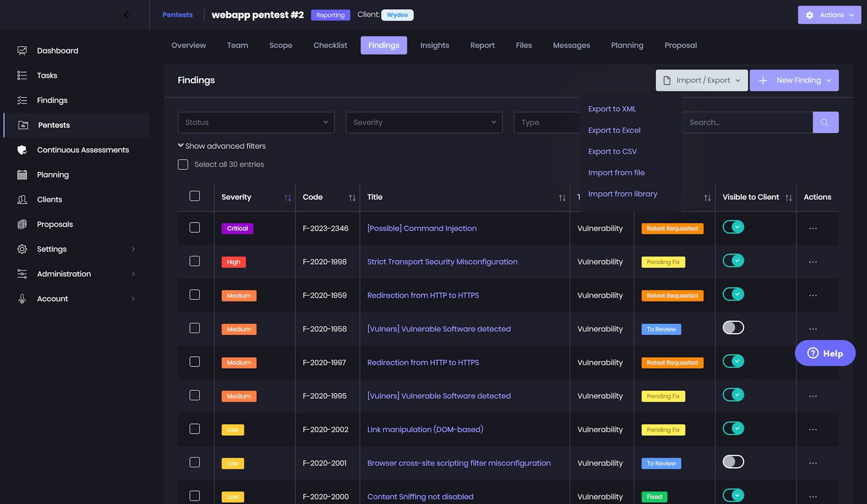Click the Clients icon in the sidebar
This screenshot has height=504, width=867.
[x=22, y=200]
